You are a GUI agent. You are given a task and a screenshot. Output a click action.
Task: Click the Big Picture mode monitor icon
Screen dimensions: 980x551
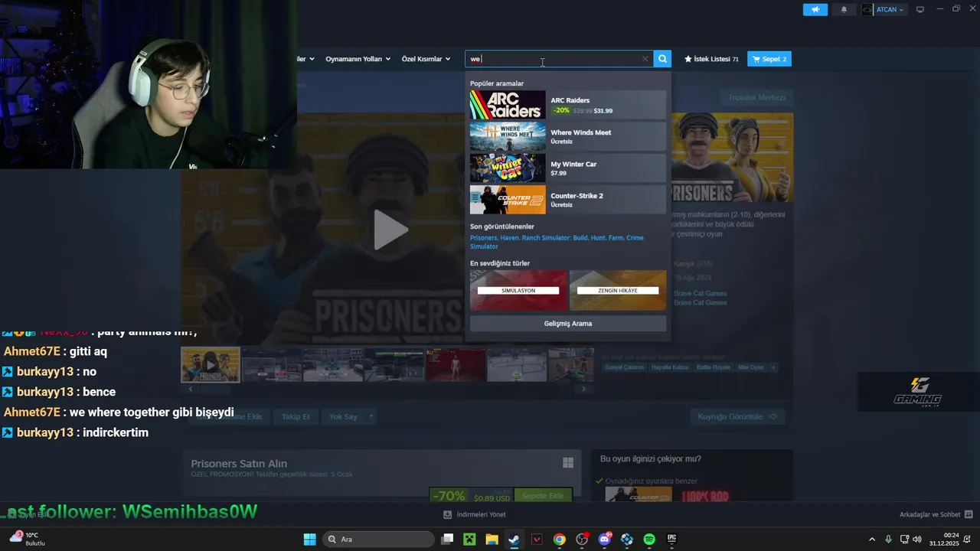tap(920, 9)
